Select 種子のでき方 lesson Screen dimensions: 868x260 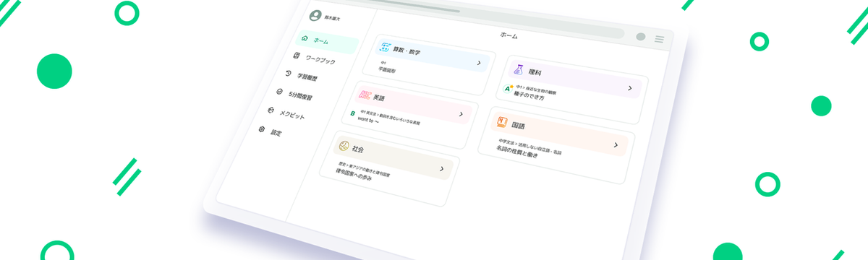click(x=529, y=95)
